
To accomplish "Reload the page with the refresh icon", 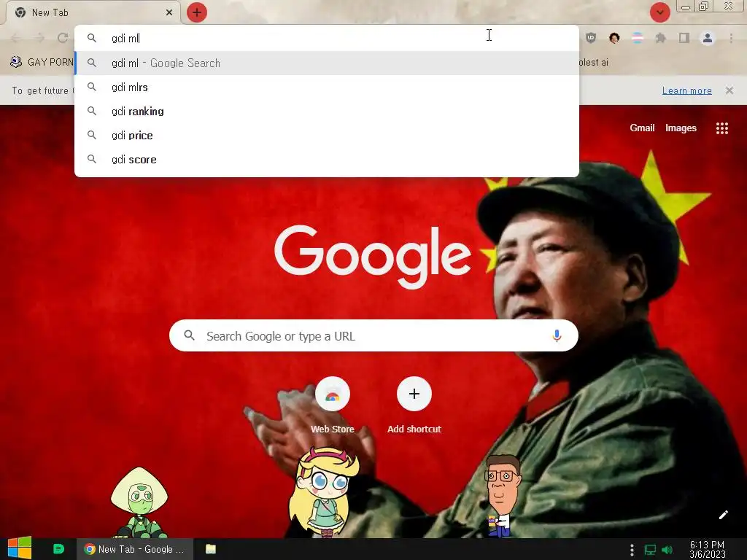I will click(x=63, y=38).
